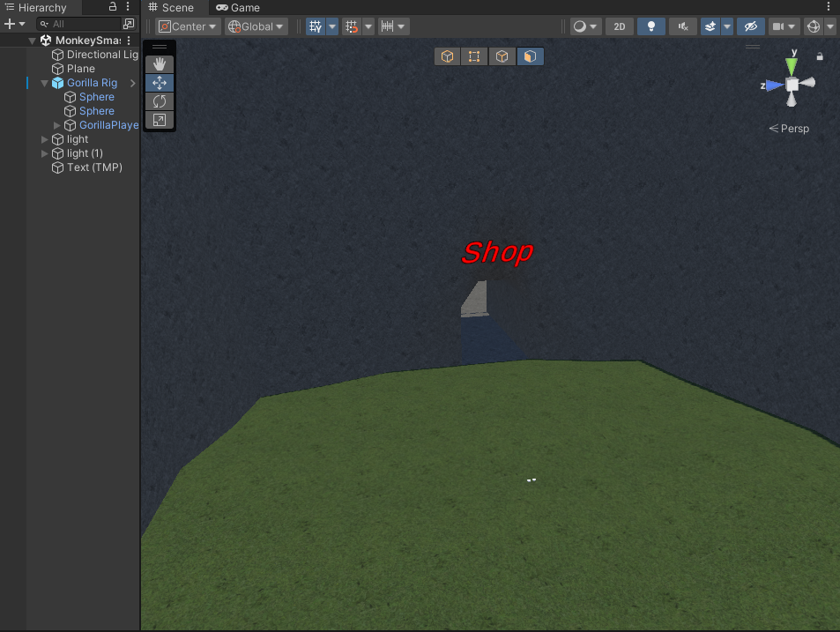The height and width of the screenshot is (632, 840).
Task: Select the Plane object in Hierarchy
Action: [73, 69]
